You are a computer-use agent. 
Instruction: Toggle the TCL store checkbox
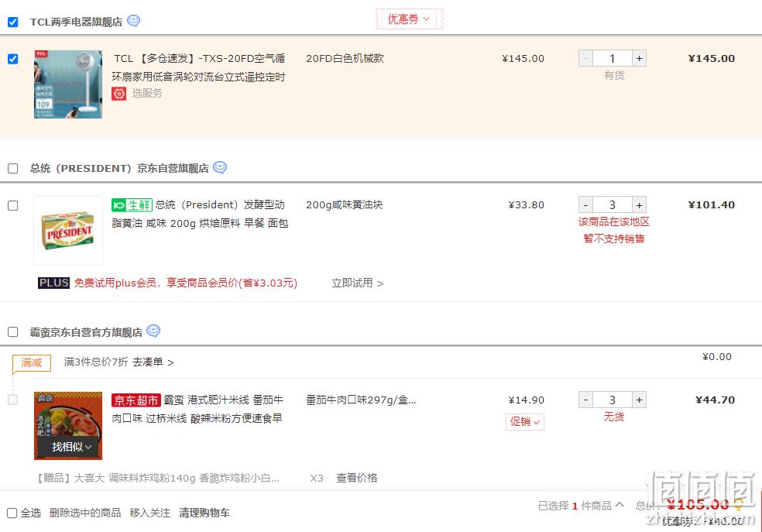(13, 22)
